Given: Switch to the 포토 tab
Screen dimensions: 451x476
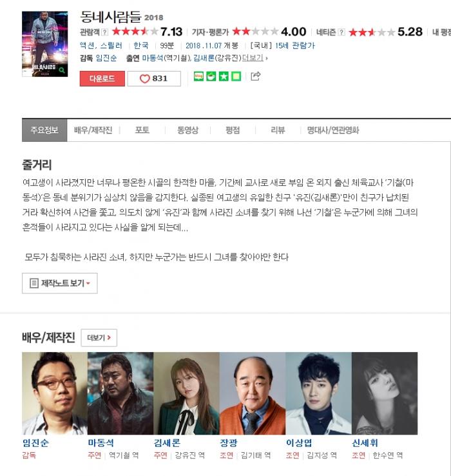Looking at the screenshot, I should pyautogui.click(x=142, y=130).
